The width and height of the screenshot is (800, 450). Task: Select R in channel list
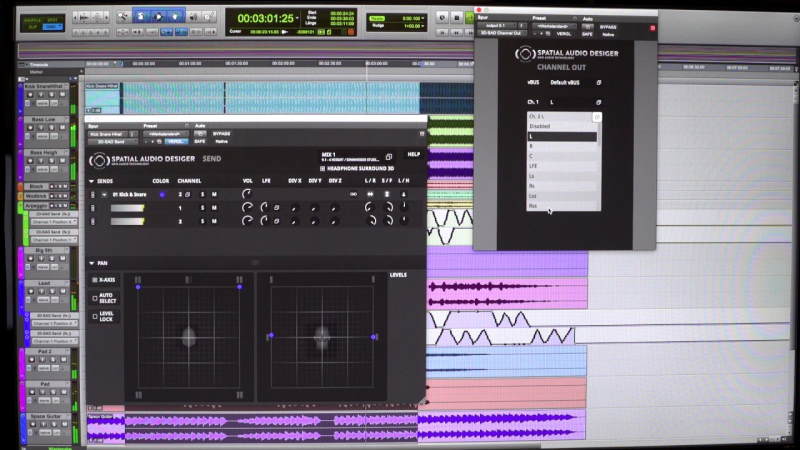(x=561, y=146)
